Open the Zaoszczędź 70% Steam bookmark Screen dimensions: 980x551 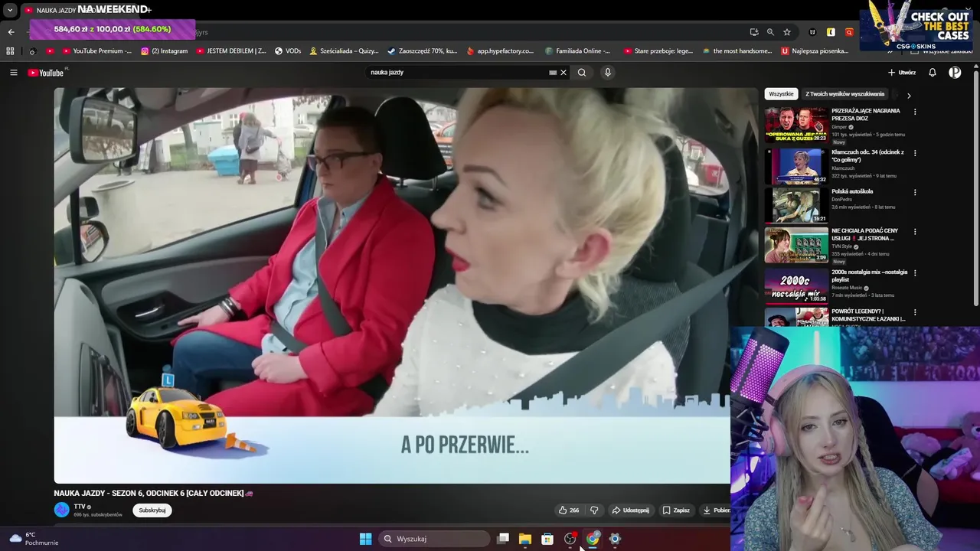click(422, 51)
